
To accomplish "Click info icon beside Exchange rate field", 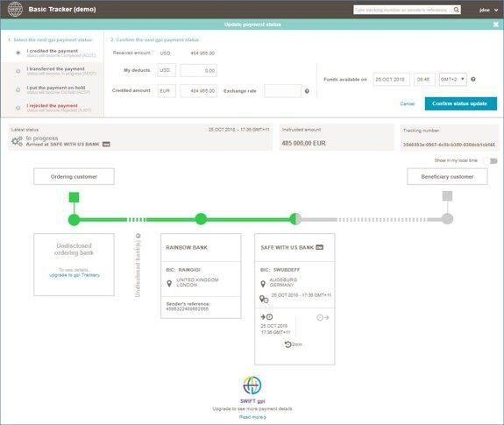I will pyautogui.click(x=307, y=91).
